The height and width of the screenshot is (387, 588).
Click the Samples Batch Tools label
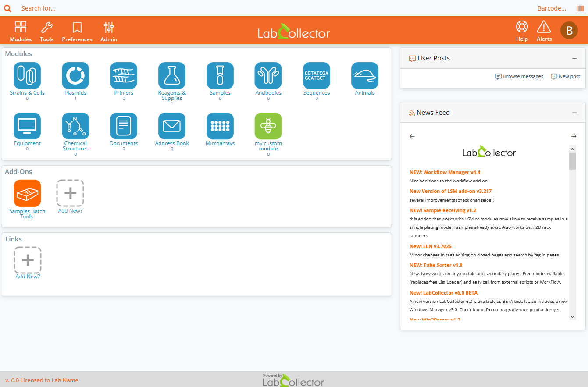click(x=27, y=214)
